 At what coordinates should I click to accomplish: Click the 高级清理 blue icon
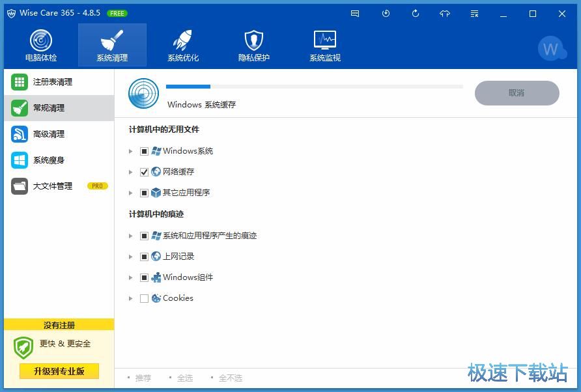[x=20, y=133]
